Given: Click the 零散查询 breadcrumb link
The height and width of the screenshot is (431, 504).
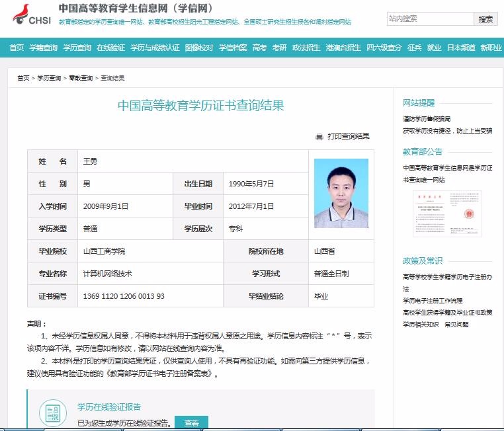Looking at the screenshot, I should click(81, 78).
